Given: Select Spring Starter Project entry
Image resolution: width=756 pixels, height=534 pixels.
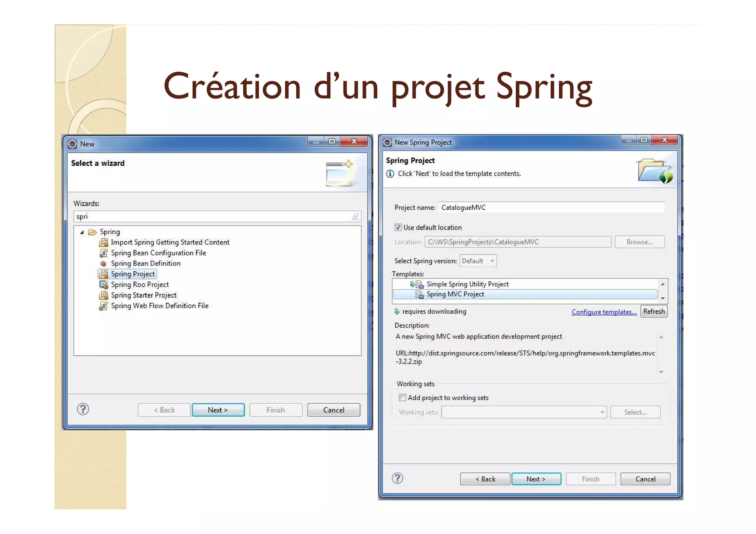Looking at the screenshot, I should [x=144, y=295].
